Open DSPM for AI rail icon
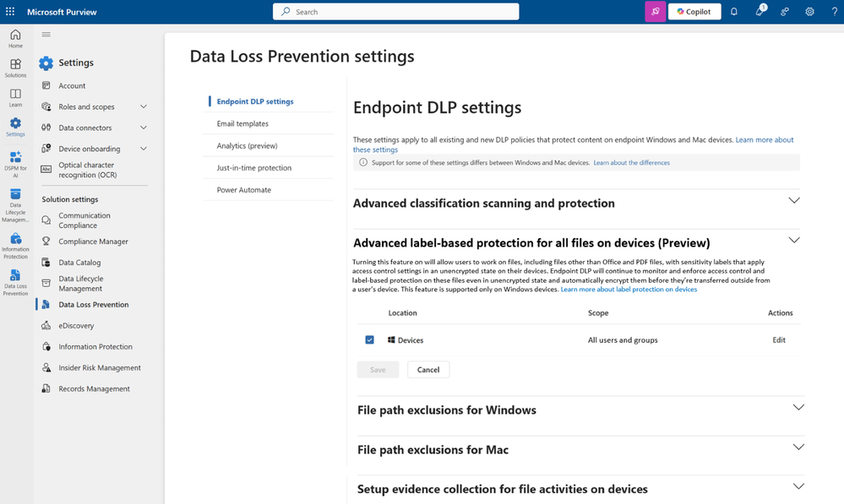The image size is (844, 504). pyautogui.click(x=15, y=164)
